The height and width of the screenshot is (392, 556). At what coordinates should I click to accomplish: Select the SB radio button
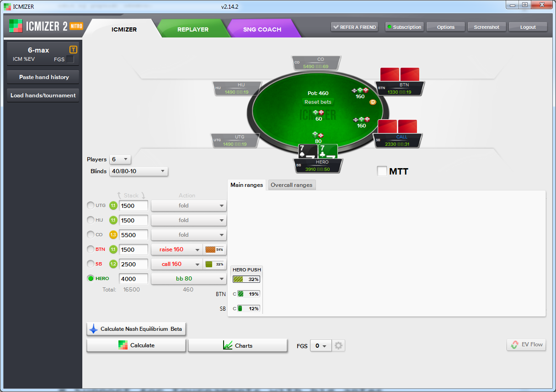point(91,264)
